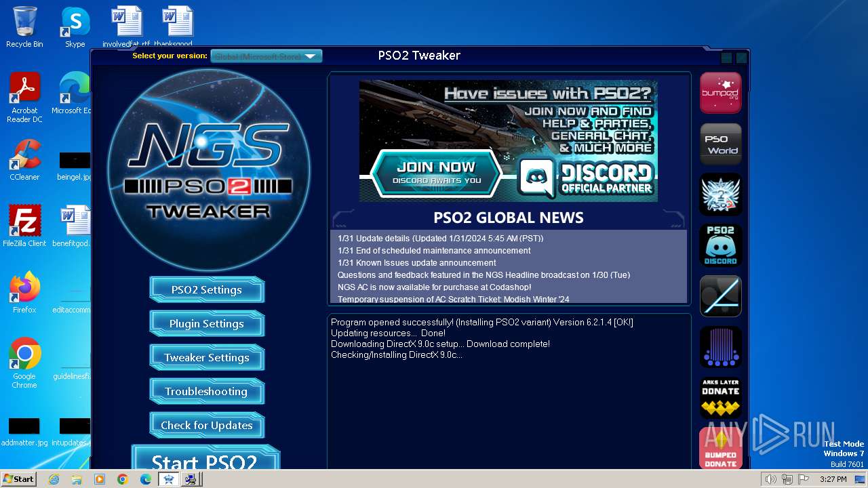Click the Bumped Donate icon
This screenshot has width=868, height=488.
pos(720,449)
